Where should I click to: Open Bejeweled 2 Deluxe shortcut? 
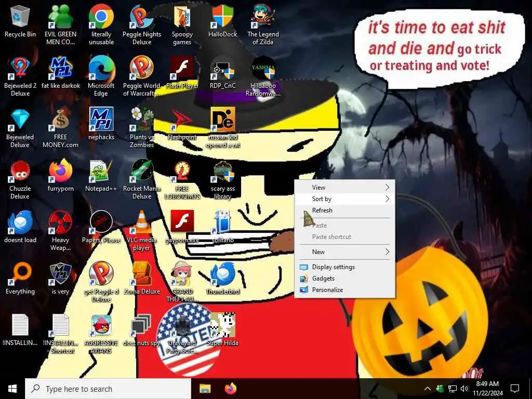(20, 76)
